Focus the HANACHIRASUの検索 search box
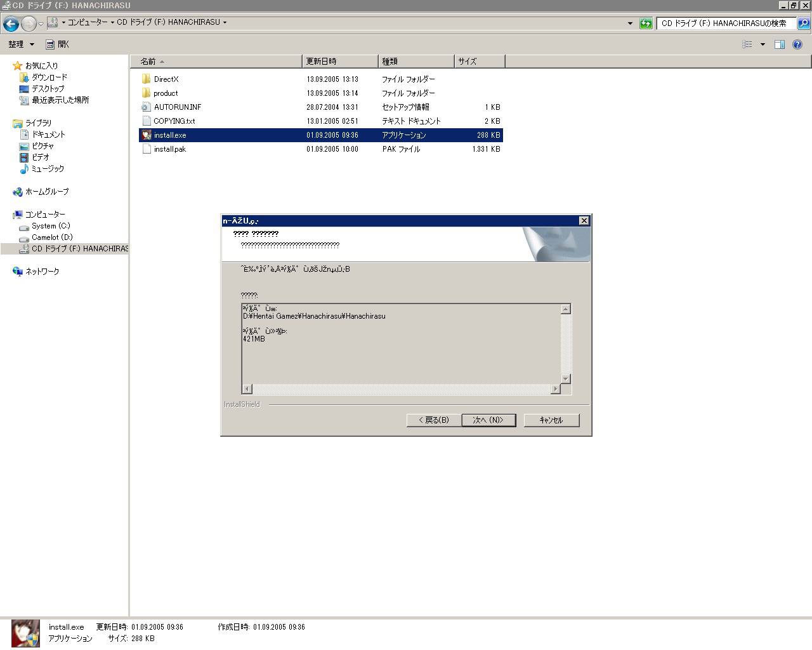This screenshot has width=812, height=650. (726, 23)
